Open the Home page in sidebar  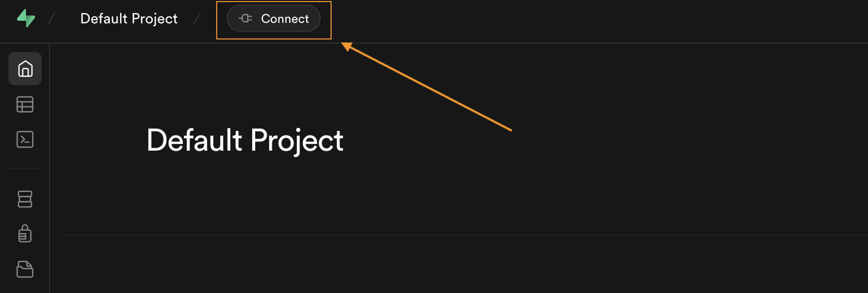(x=25, y=69)
